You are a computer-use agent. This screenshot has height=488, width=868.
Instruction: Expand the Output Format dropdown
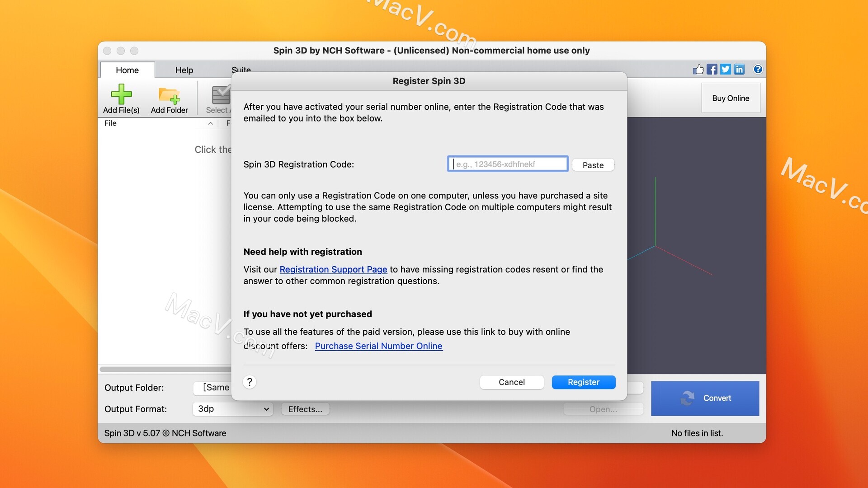click(232, 409)
